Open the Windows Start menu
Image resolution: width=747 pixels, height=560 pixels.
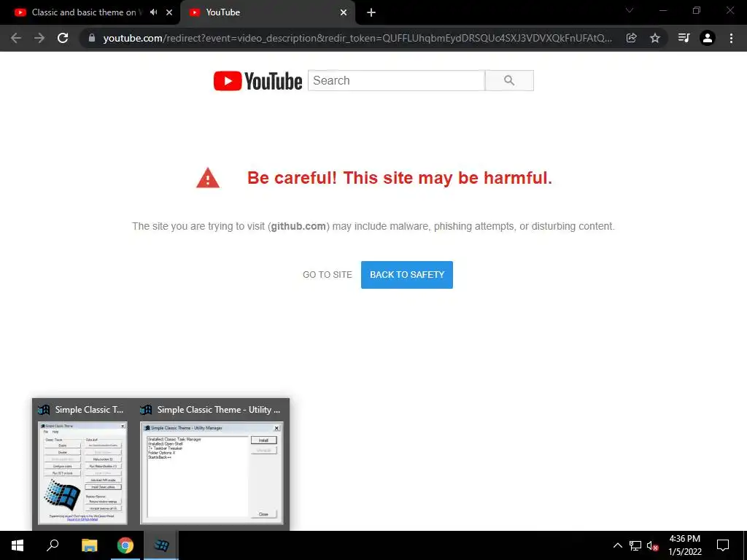click(x=18, y=545)
